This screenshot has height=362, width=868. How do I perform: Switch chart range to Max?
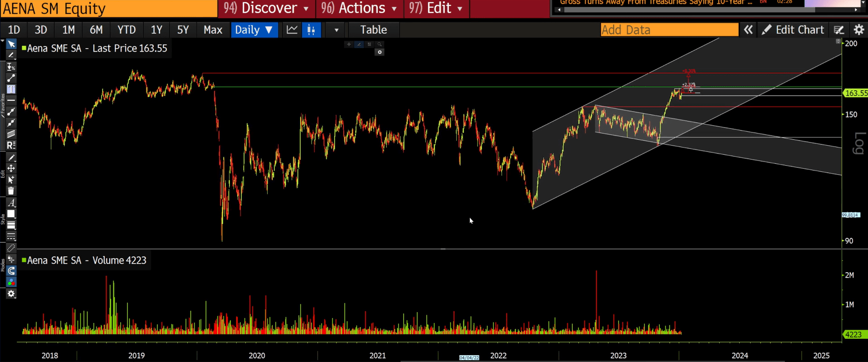[x=213, y=30]
